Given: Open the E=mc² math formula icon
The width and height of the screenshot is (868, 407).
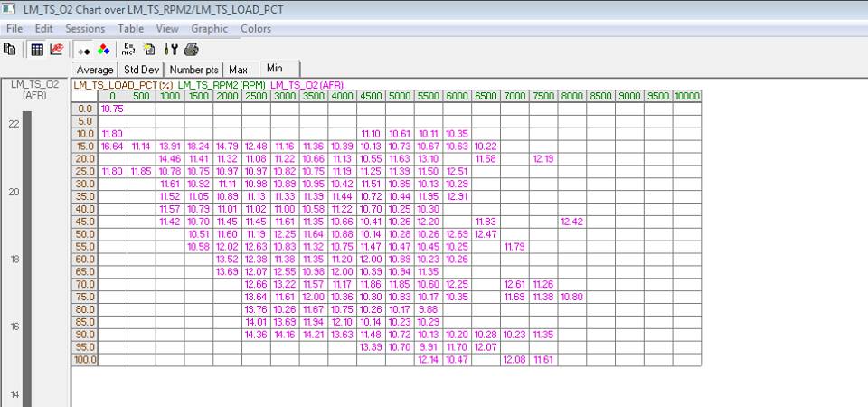Looking at the screenshot, I should 129,49.
